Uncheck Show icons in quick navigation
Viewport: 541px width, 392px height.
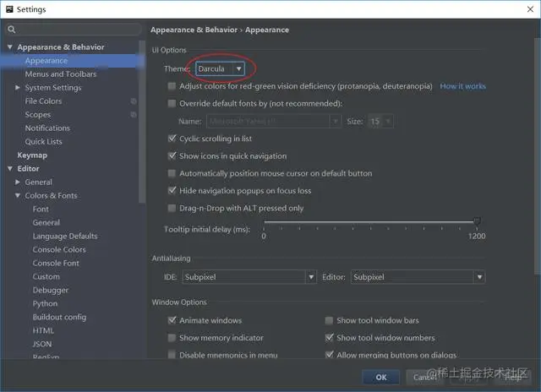pyautogui.click(x=172, y=155)
